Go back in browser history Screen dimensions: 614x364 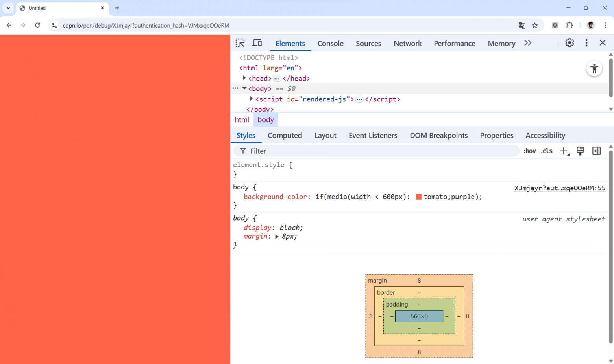[9, 25]
